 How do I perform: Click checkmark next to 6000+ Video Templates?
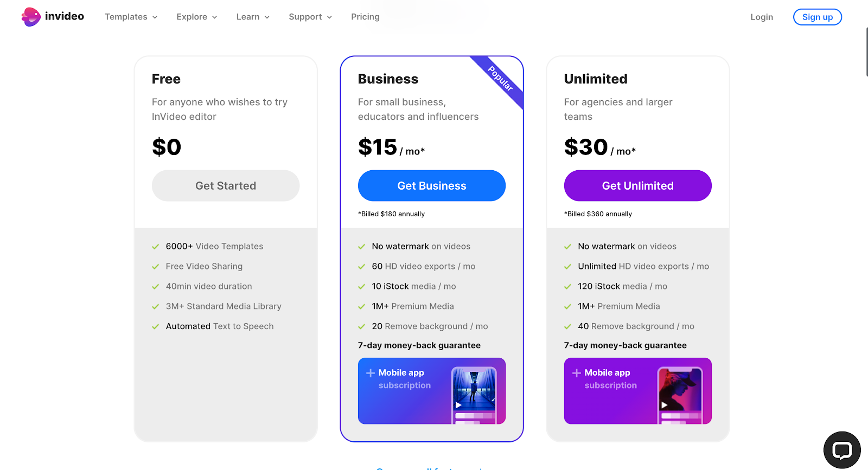click(156, 247)
